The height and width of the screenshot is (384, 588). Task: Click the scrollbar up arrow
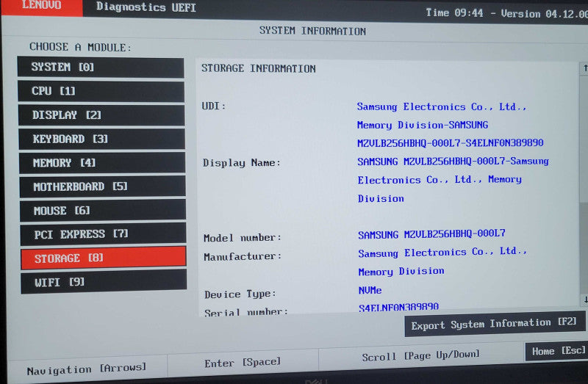pos(584,68)
